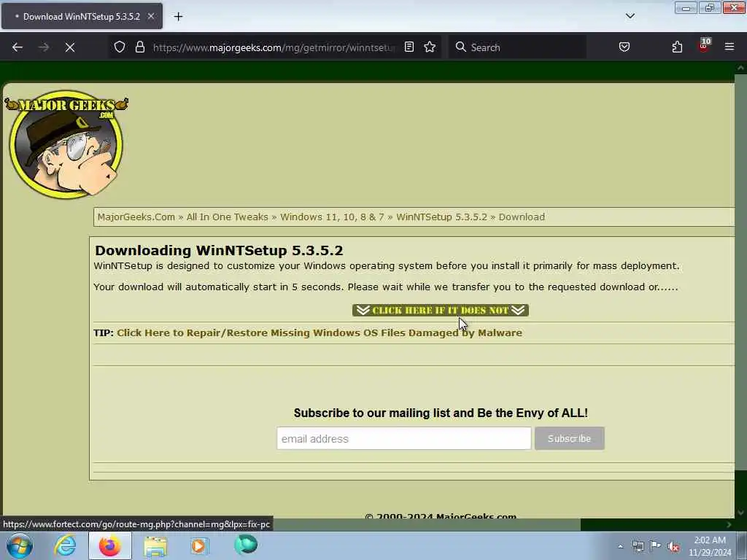This screenshot has width=747, height=560.
Task: Select the Download WinNTSetup 5.3.5.2 tab
Action: 82,16
